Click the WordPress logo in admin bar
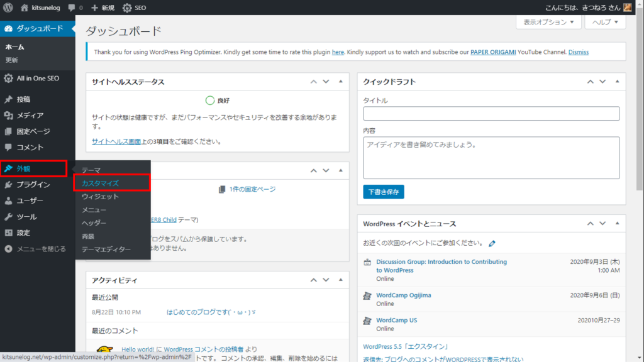 tap(8, 8)
